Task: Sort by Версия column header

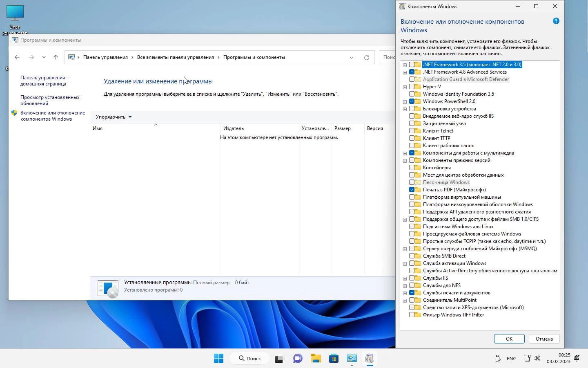Action: (x=380, y=128)
